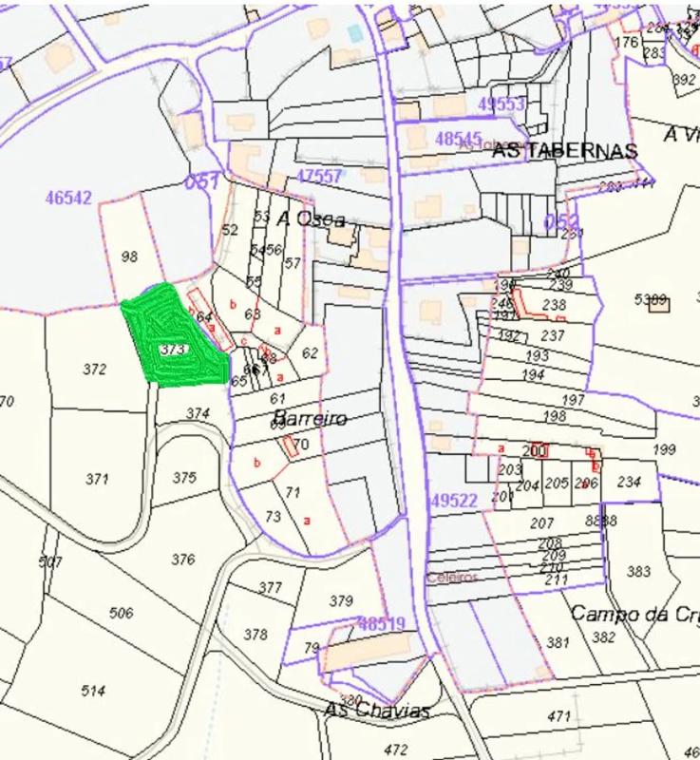This screenshot has width=700, height=760.
Task: Click parcel 506 in the lower left
Action: [x=122, y=613]
